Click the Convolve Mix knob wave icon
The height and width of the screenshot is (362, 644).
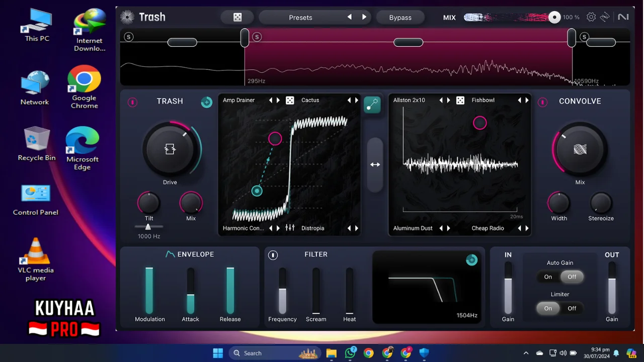click(x=580, y=149)
